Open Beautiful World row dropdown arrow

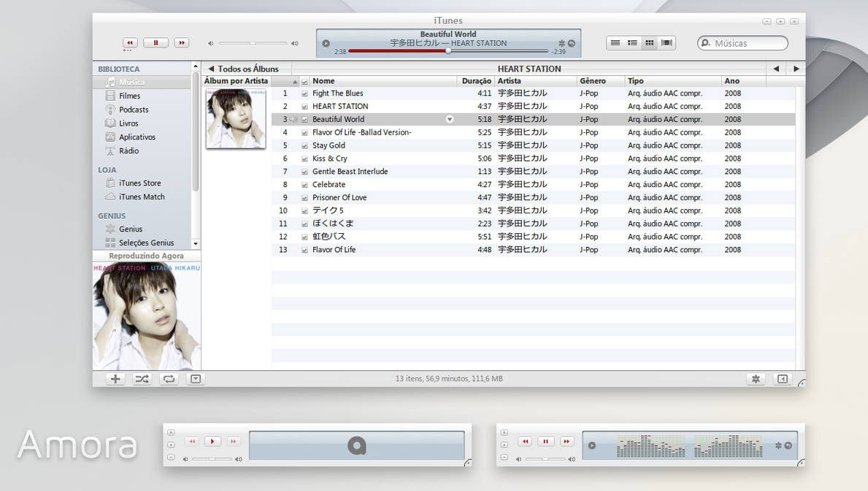tap(450, 119)
